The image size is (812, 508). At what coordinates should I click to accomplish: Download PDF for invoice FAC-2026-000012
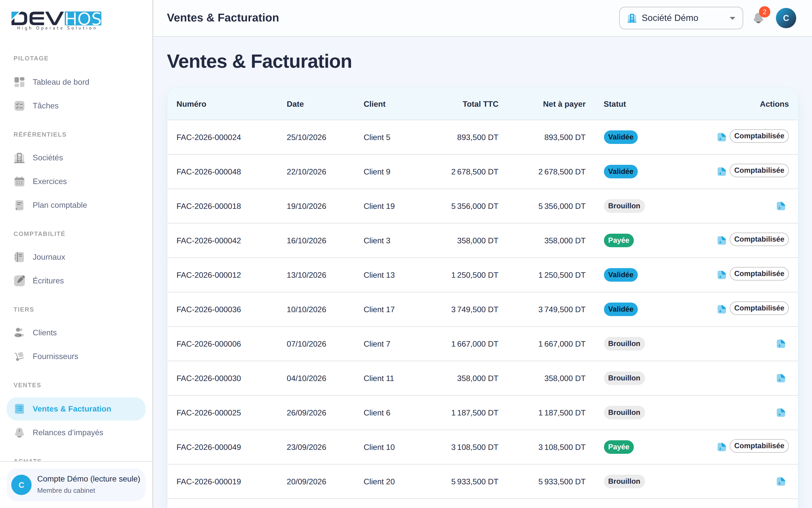[721, 275]
